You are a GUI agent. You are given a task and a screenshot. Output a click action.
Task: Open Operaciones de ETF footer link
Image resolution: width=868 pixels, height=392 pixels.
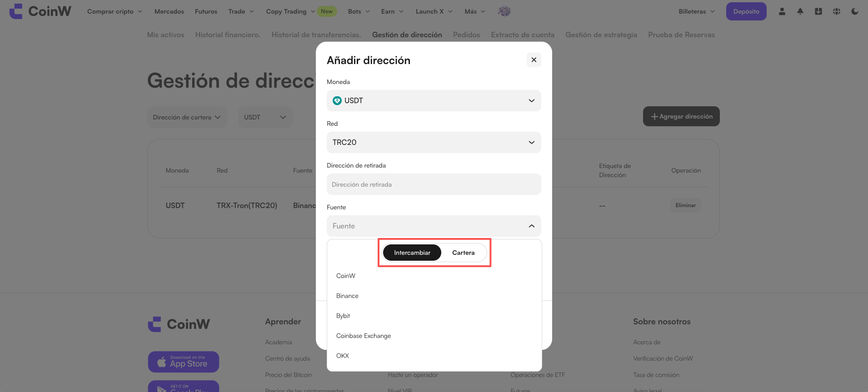click(x=538, y=375)
